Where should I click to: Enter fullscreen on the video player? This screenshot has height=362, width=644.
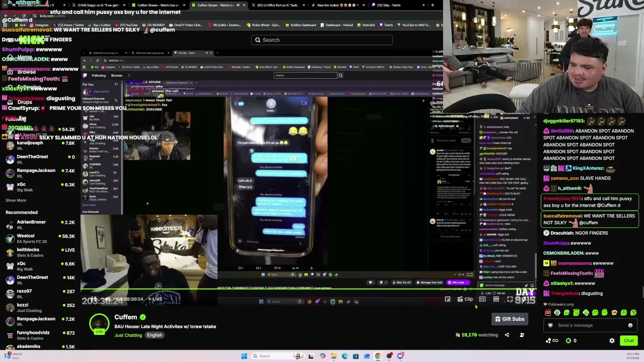[x=510, y=299]
